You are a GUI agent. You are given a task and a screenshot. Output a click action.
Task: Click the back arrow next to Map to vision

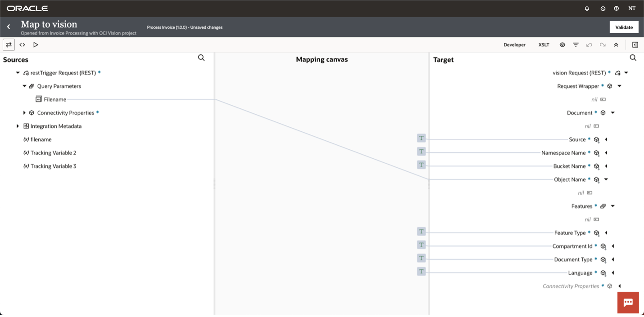click(x=8, y=27)
